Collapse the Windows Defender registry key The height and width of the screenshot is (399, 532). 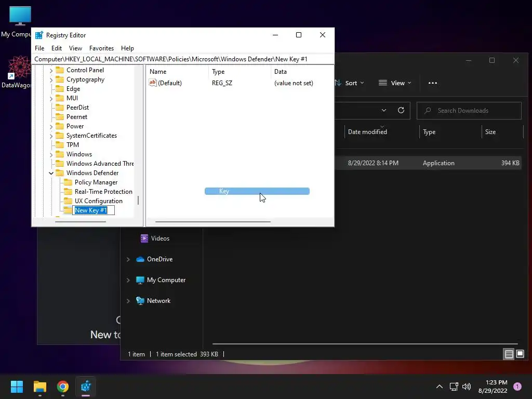tap(51, 173)
